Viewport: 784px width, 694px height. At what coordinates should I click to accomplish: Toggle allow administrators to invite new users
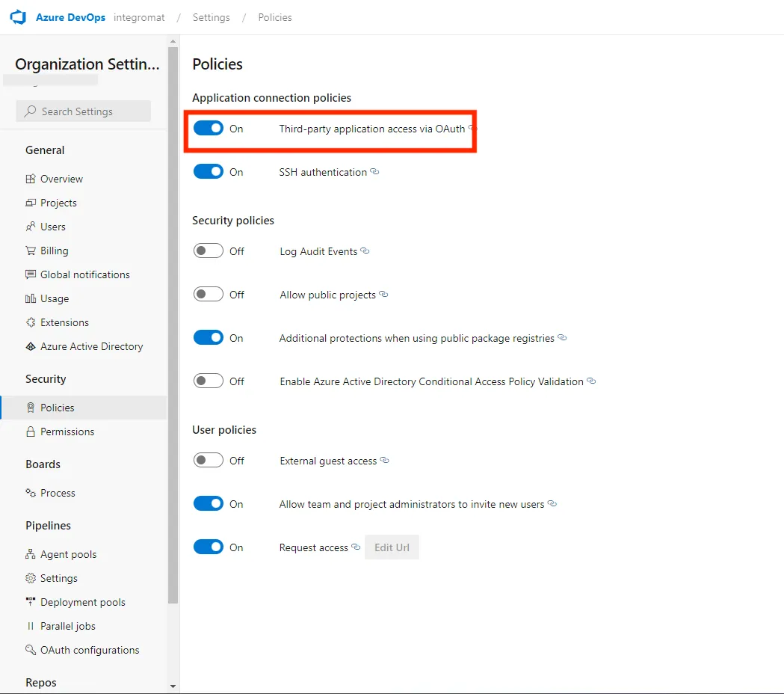point(209,504)
